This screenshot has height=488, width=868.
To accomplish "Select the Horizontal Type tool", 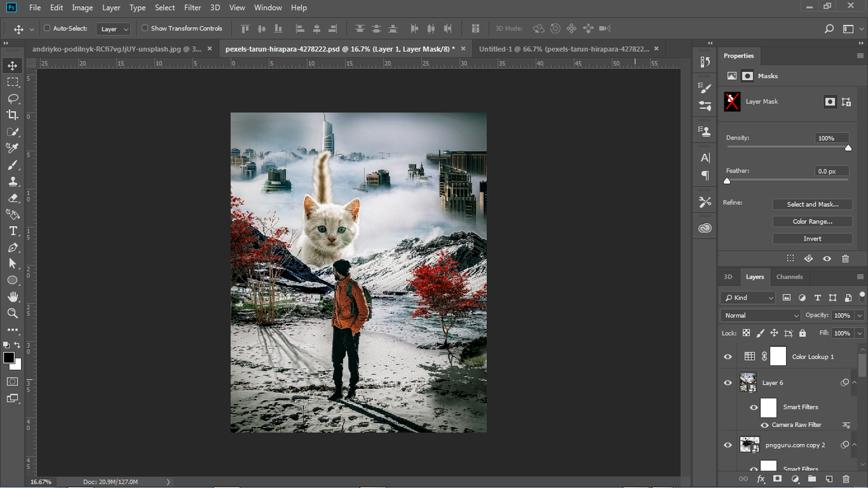I will (12, 231).
